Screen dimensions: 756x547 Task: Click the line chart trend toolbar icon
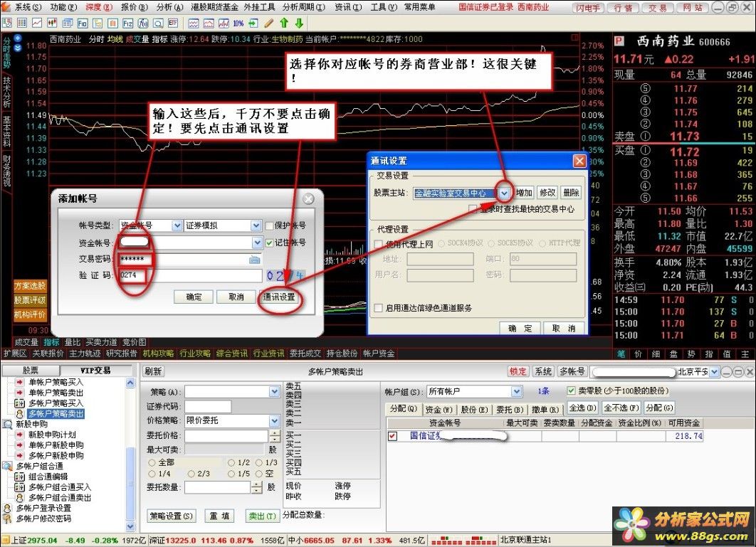(x=36, y=23)
